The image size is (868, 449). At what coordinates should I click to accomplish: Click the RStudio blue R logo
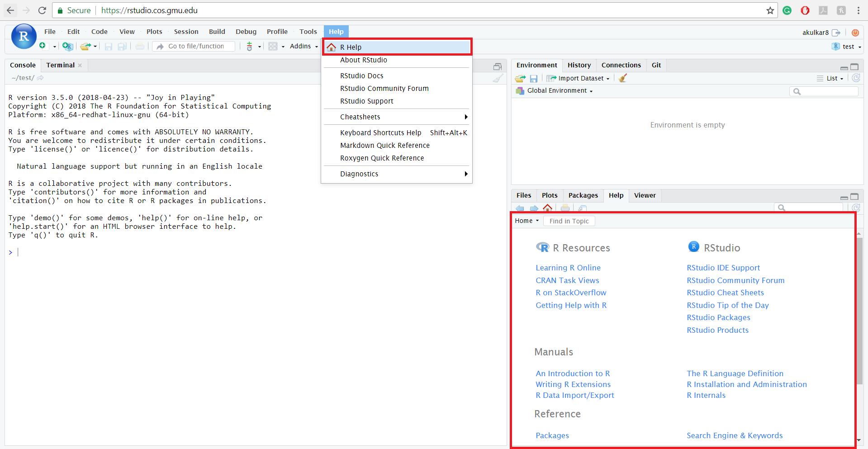coord(24,36)
